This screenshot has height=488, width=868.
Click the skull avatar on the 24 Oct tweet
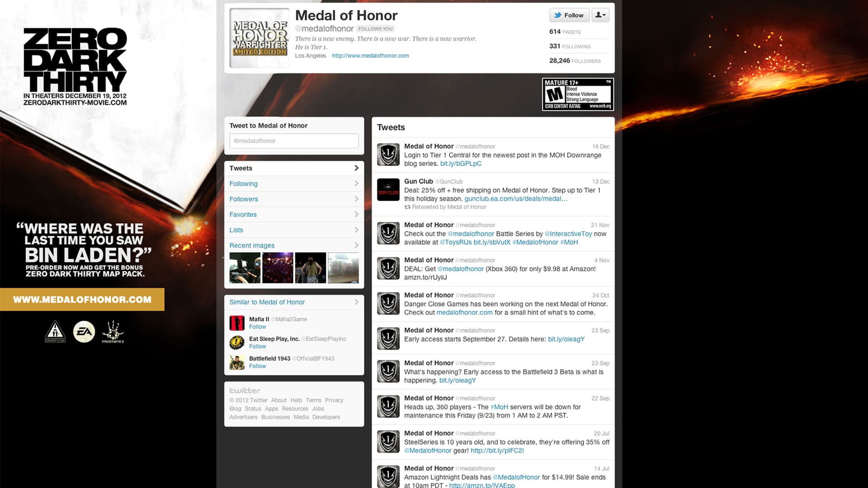(x=388, y=304)
